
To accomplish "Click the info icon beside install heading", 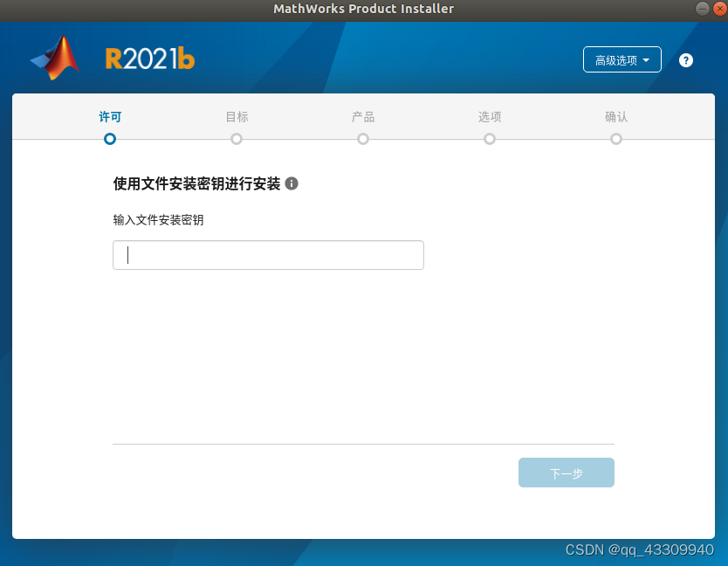I will (292, 183).
